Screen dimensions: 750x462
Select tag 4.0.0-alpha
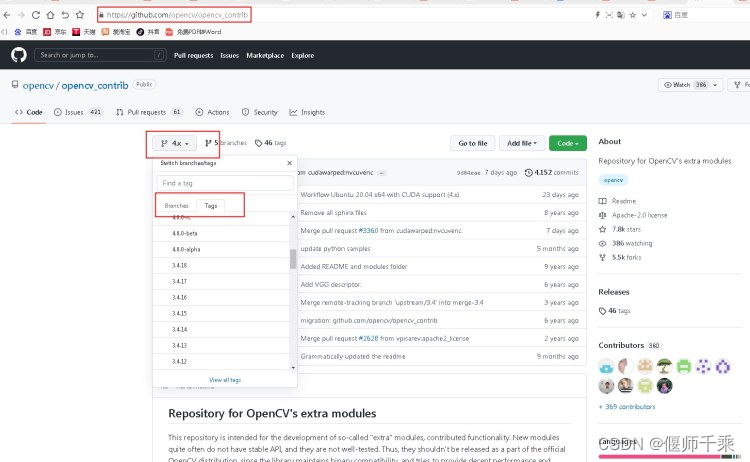coord(221,250)
